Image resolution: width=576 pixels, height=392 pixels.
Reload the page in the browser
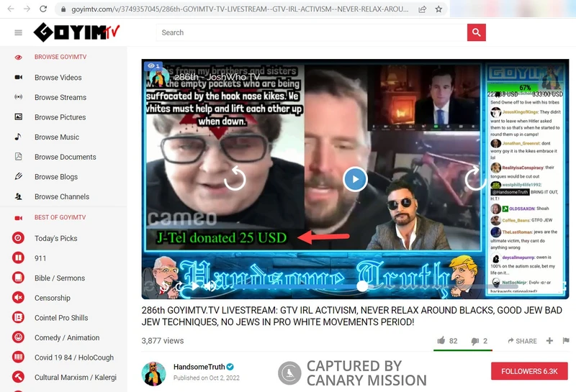coord(43,9)
